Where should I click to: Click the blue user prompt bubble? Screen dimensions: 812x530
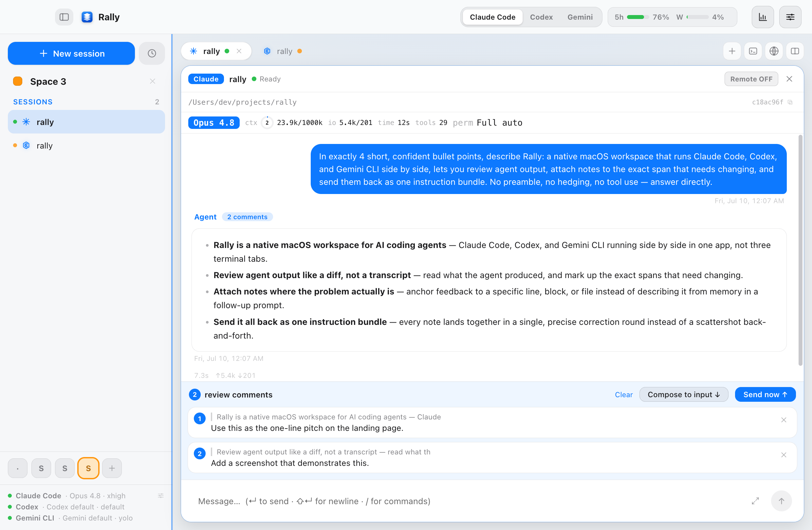point(548,169)
